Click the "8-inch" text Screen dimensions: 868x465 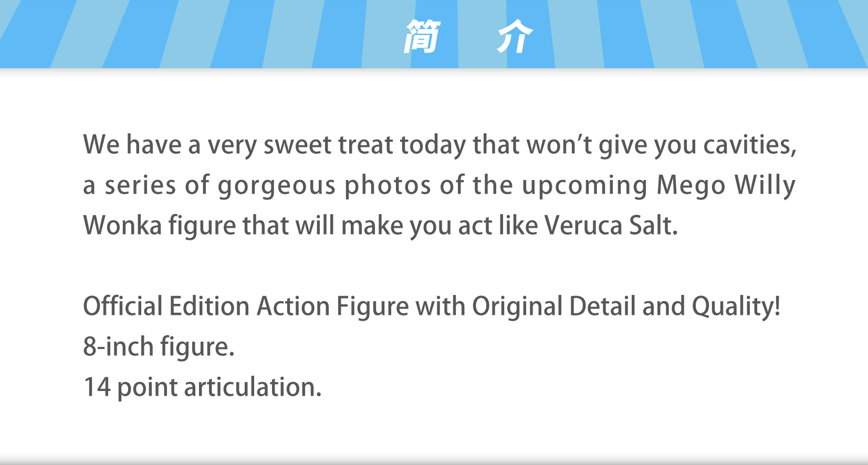(118, 347)
